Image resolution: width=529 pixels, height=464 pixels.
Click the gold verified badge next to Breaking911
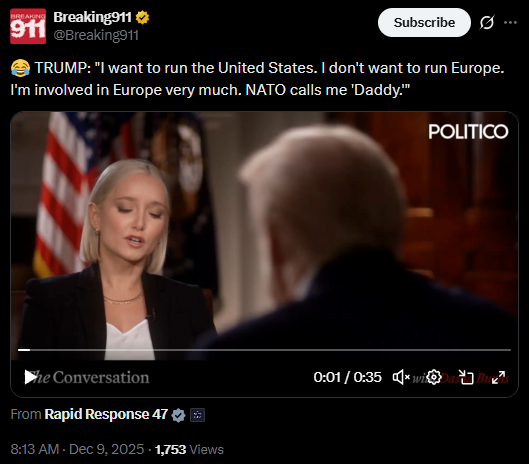[x=142, y=18]
